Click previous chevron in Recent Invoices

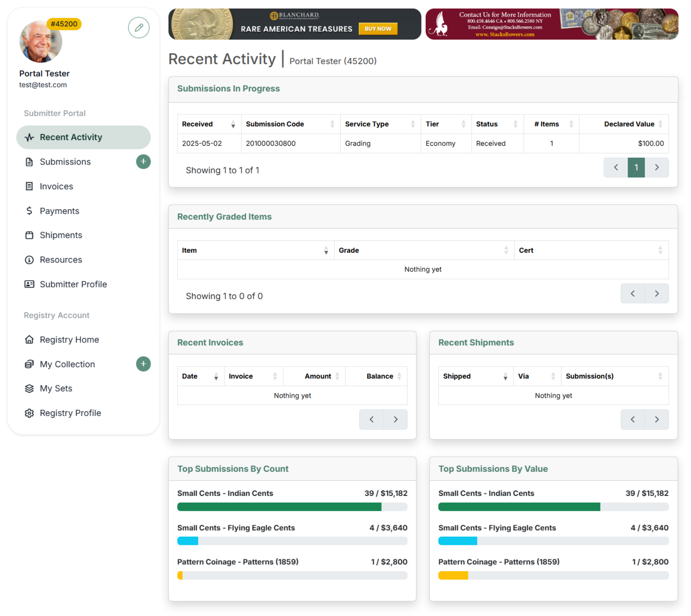click(371, 419)
